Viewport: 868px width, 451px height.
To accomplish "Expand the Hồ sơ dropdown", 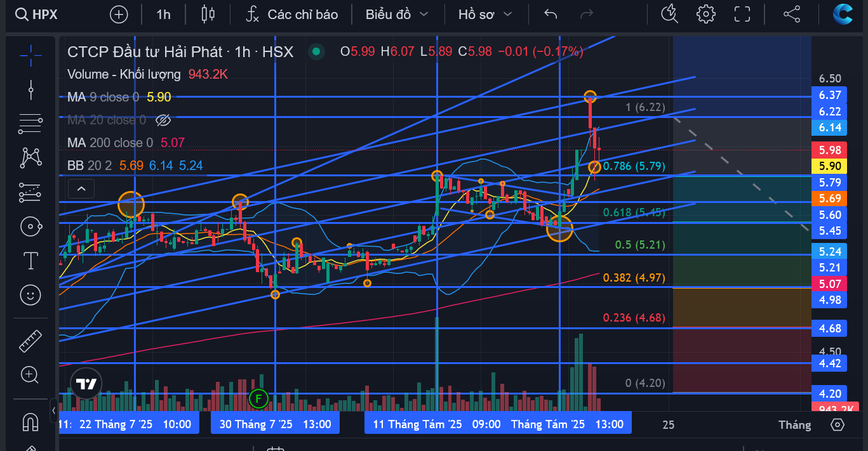I will pyautogui.click(x=484, y=14).
